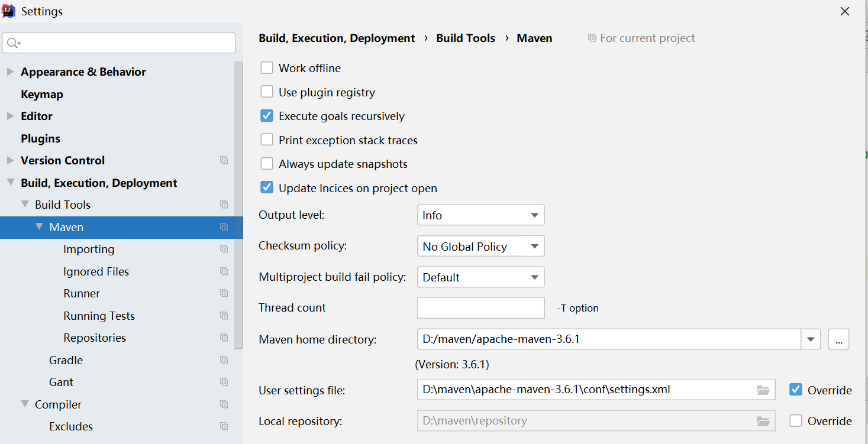
Task: Select Gant in settings tree
Action: pos(61,382)
